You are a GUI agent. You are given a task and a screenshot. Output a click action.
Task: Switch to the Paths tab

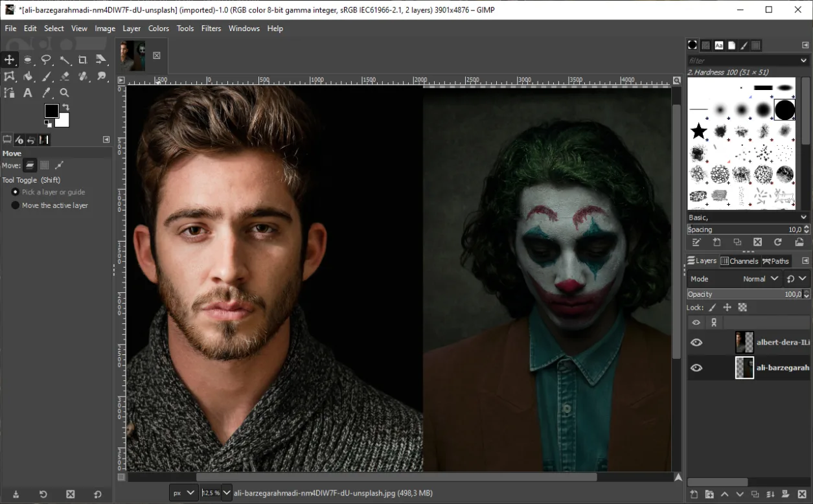[x=776, y=261]
